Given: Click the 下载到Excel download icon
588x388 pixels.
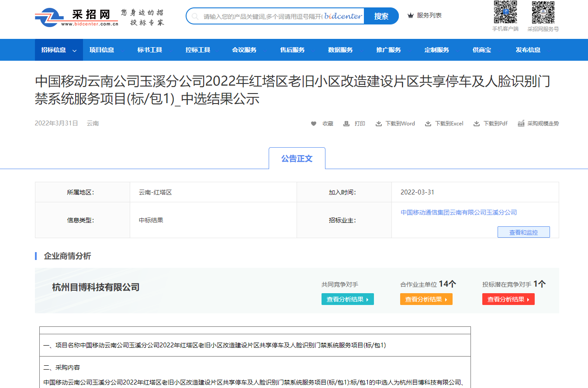Looking at the screenshot, I should click(429, 124).
